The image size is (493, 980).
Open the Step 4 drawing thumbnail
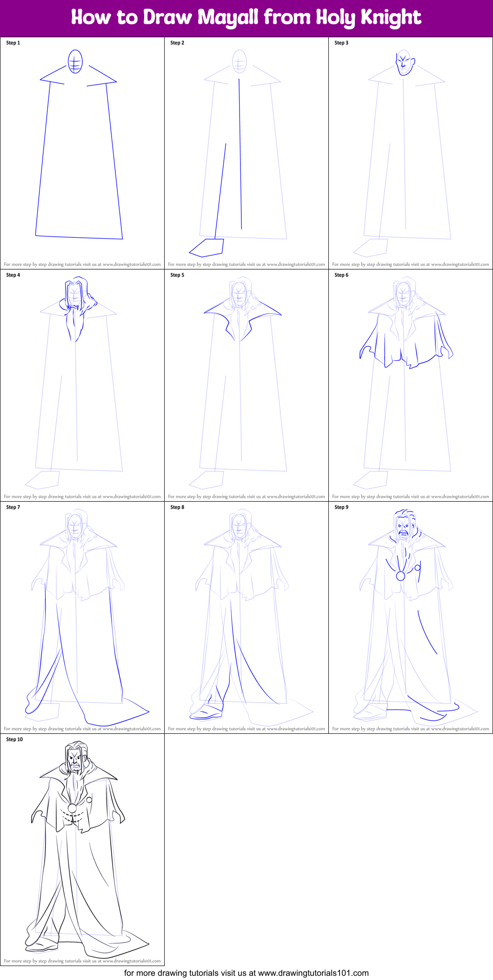[82, 385]
